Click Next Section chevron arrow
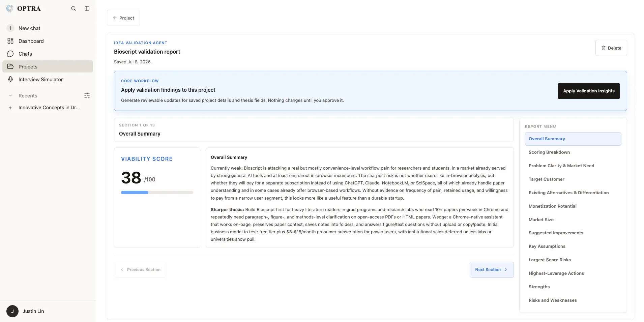Screen dimensions: 644x322 pyautogui.click(x=506, y=270)
